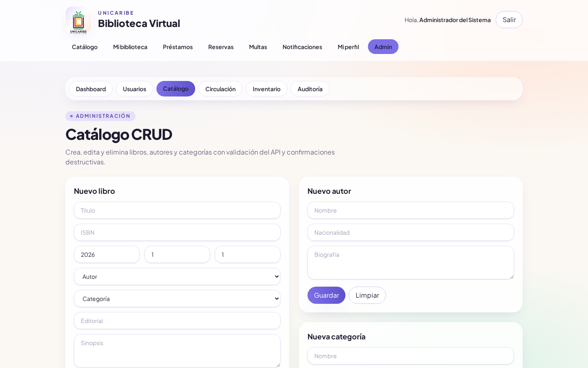This screenshot has height=368, width=588.
Task: Click the Nuevo autor heading
Action: 329,191
